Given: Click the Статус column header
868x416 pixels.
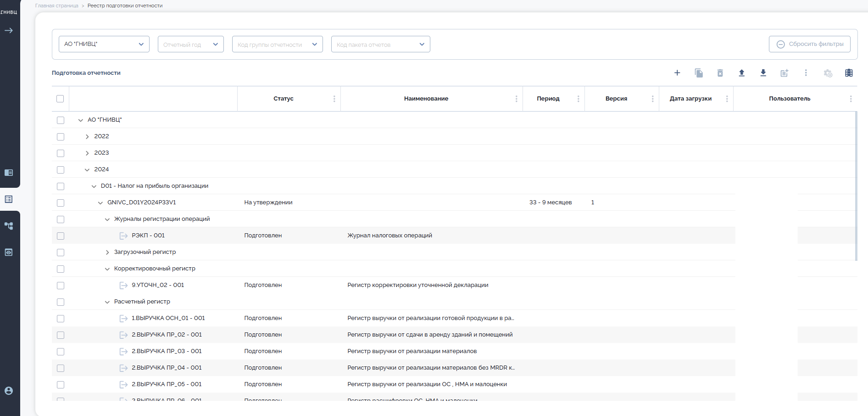Looking at the screenshot, I should click(284, 99).
